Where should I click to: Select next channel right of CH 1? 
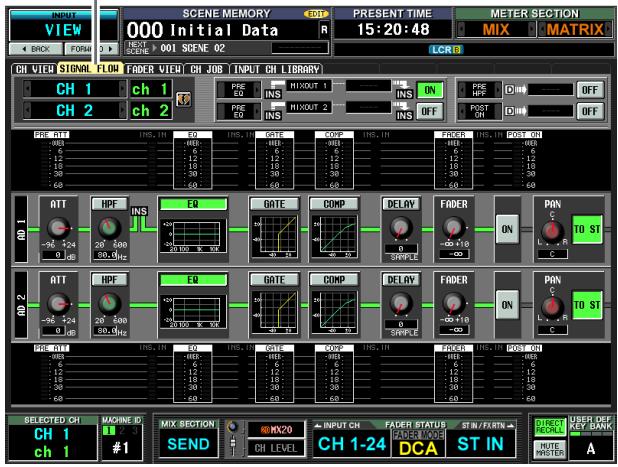[123, 89]
